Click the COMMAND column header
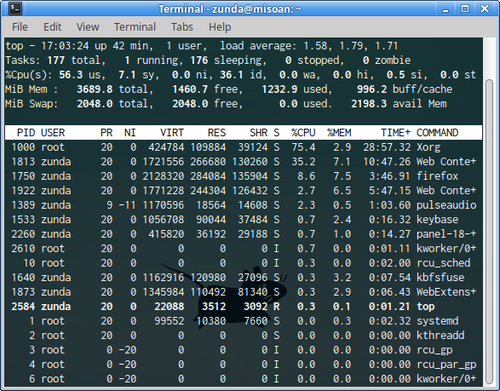The image size is (500, 391). pos(437,133)
